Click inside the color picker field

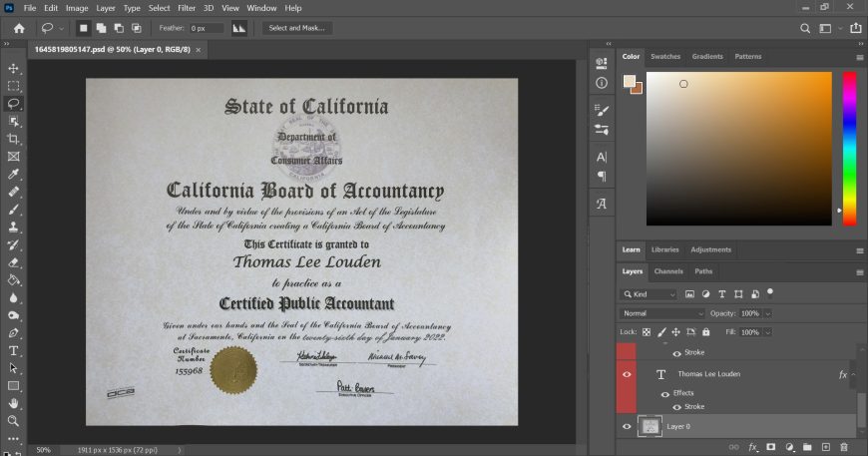pos(738,149)
